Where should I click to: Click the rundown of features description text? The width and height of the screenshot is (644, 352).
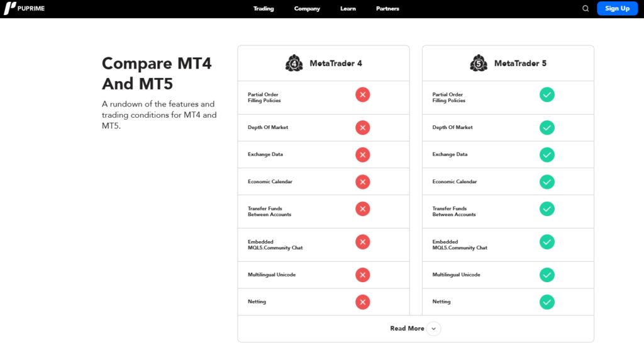click(159, 115)
